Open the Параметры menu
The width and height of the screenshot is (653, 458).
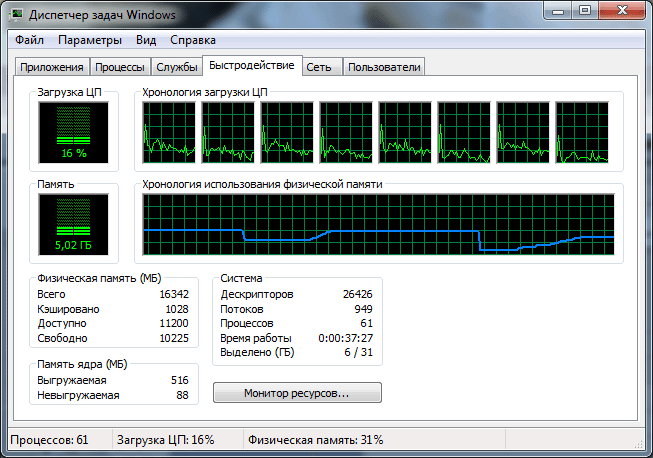pos(90,40)
